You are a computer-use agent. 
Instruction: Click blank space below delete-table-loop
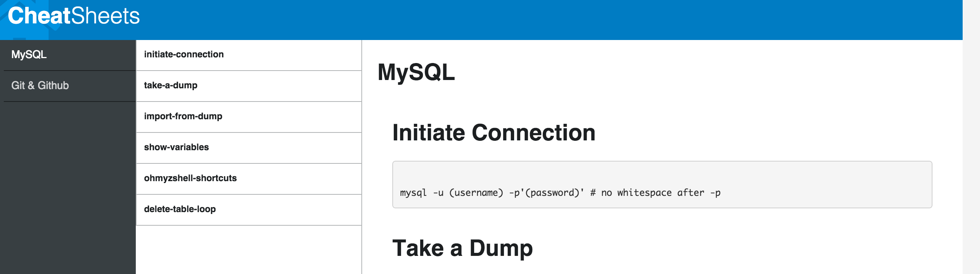tap(249, 249)
